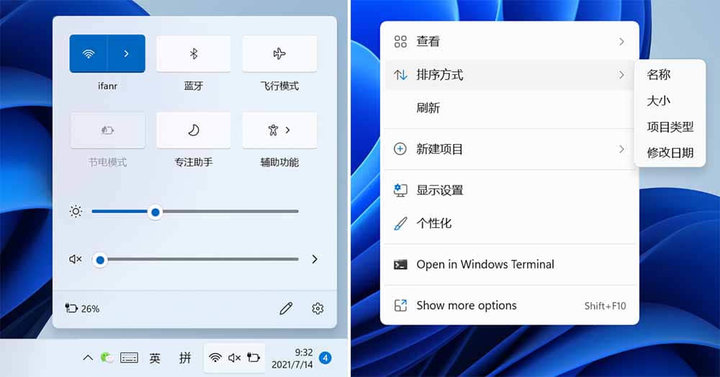720x377 pixels.
Task: Click the 拼 input method indicator
Action: (185, 358)
